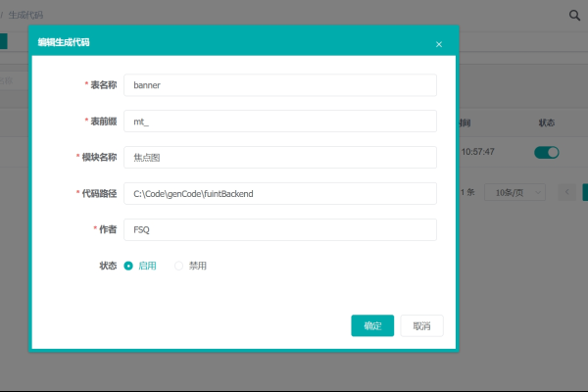
Task: Go to previous page with the left arrow
Action: point(567,192)
